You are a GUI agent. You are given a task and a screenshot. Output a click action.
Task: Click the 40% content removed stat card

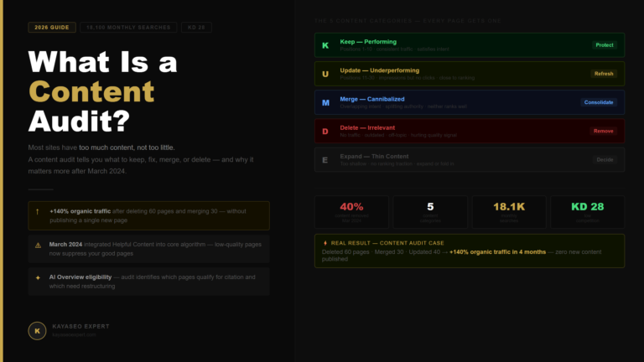pyautogui.click(x=351, y=212)
